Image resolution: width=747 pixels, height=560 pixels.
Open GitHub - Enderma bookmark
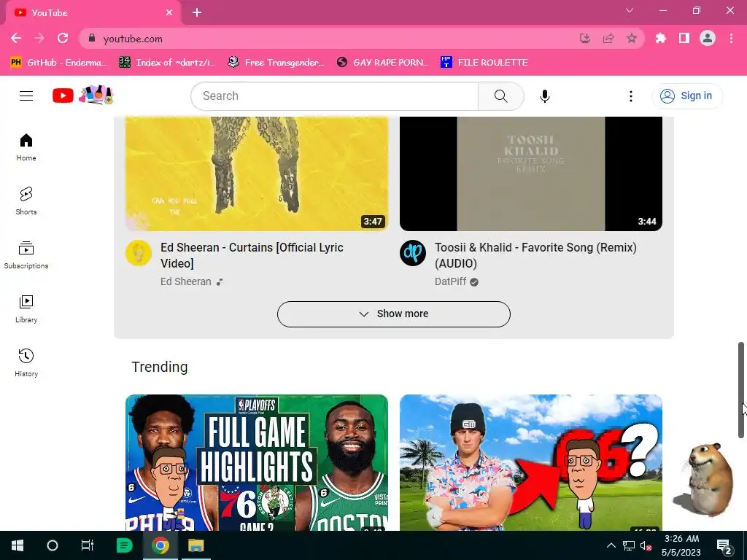(58, 63)
